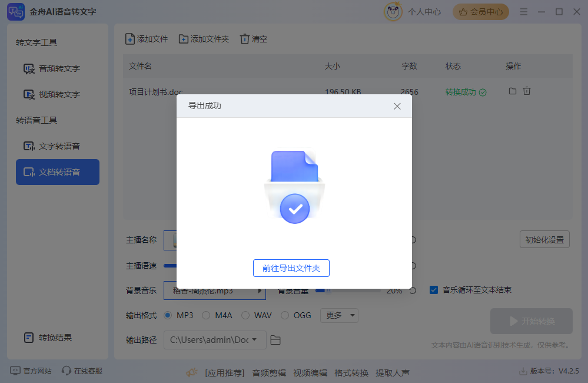This screenshot has height=383, width=588.
Task: Open 个人中心 from the top bar
Action: coord(424,11)
